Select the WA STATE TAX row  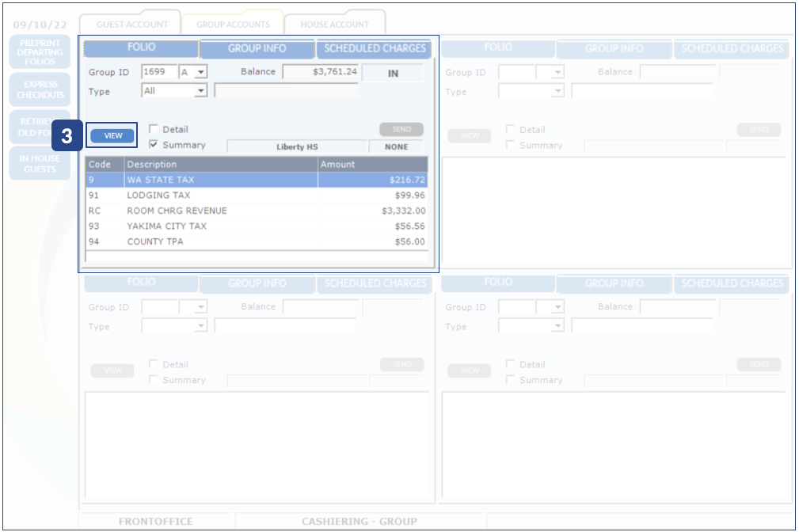(257, 180)
